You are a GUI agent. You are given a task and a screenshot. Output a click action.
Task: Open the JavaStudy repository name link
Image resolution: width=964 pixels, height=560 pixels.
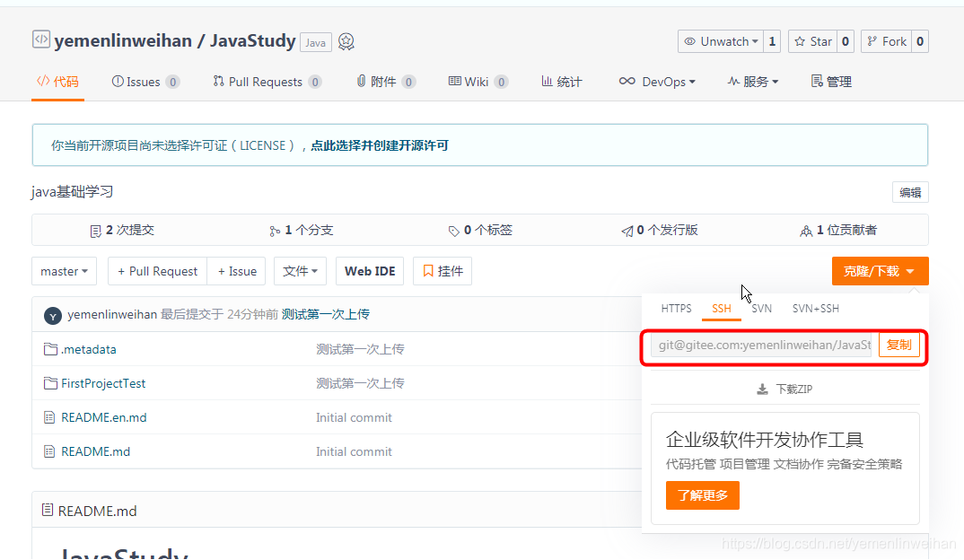point(253,41)
